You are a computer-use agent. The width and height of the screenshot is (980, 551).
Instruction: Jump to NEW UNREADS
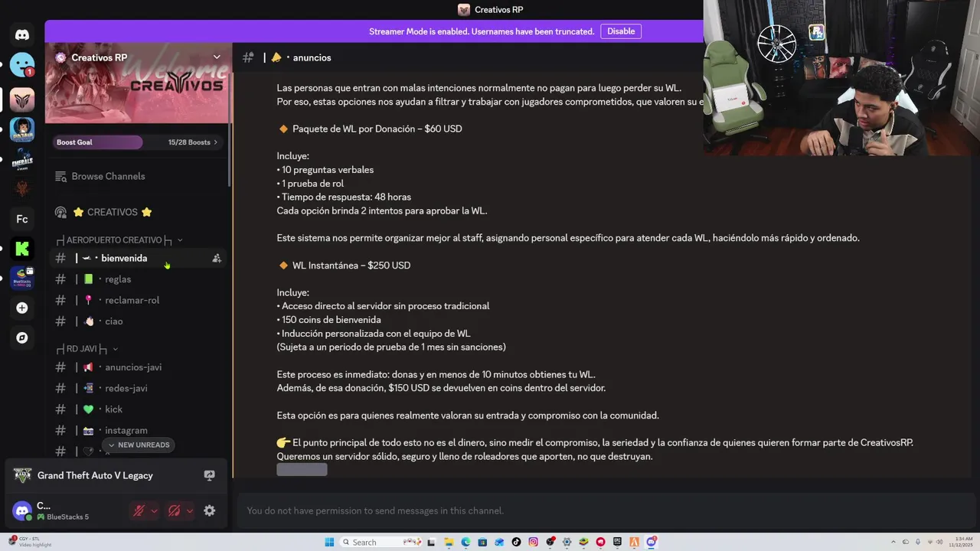(x=139, y=445)
